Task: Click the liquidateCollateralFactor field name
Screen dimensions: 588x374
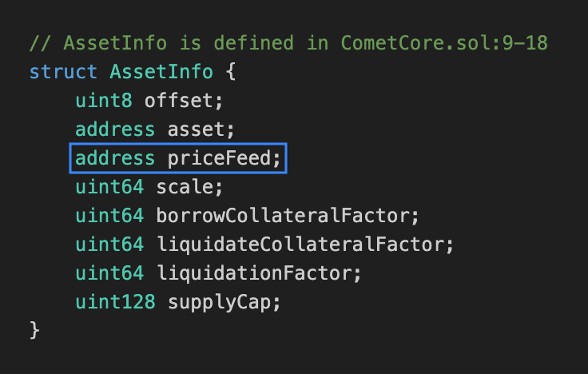Action: tap(300, 245)
